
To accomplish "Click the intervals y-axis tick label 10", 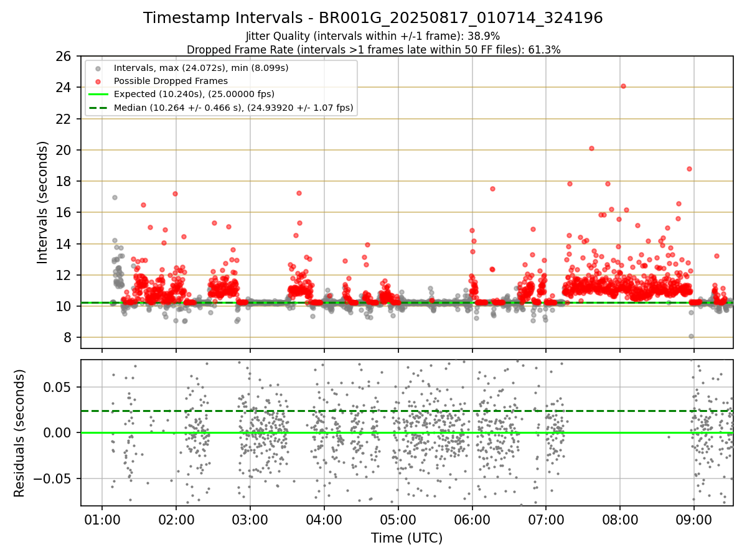I will (64, 306).
